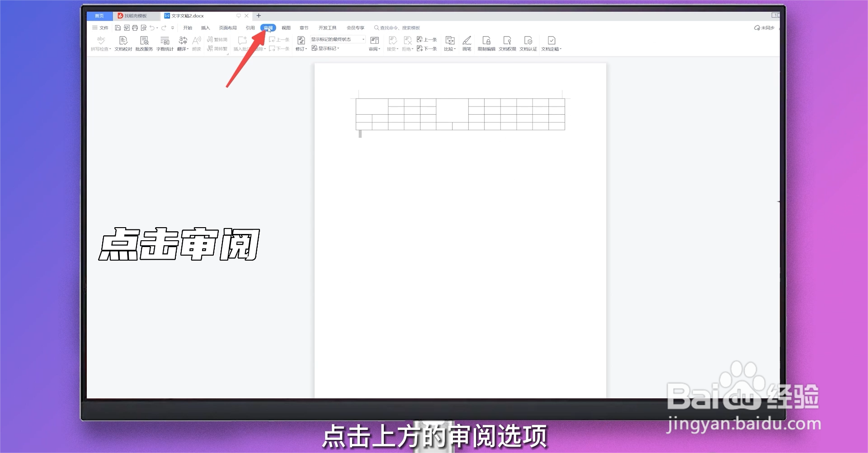Viewport: 868px width, 453px height.
Task: Switch to the 视图 ribbon tab
Action: point(286,28)
